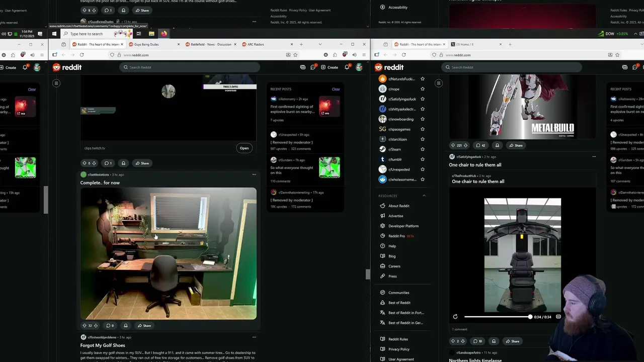The height and width of the screenshot is (362, 644).
Task: Give award on 'Complete.. for now' post
Action: [126, 326]
